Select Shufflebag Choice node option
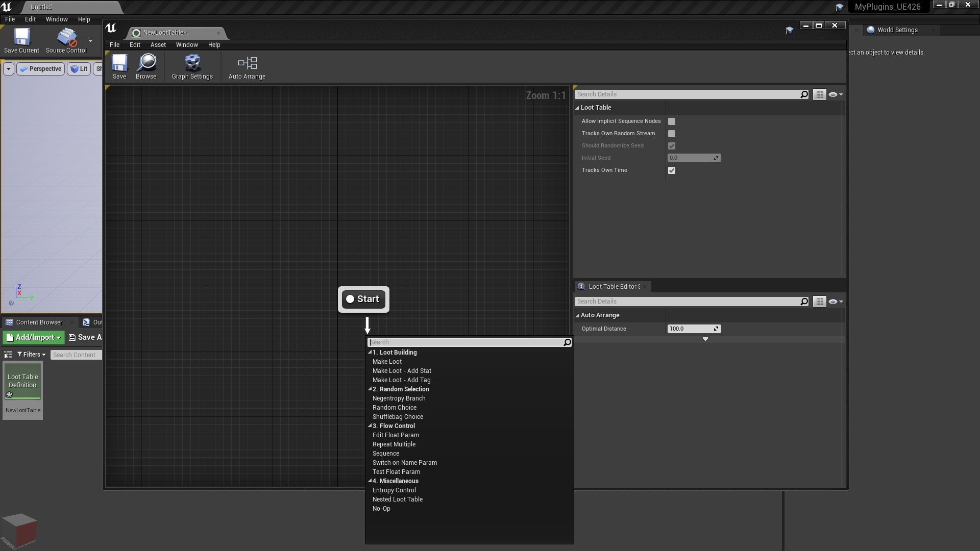This screenshot has width=980, height=551. tap(398, 416)
